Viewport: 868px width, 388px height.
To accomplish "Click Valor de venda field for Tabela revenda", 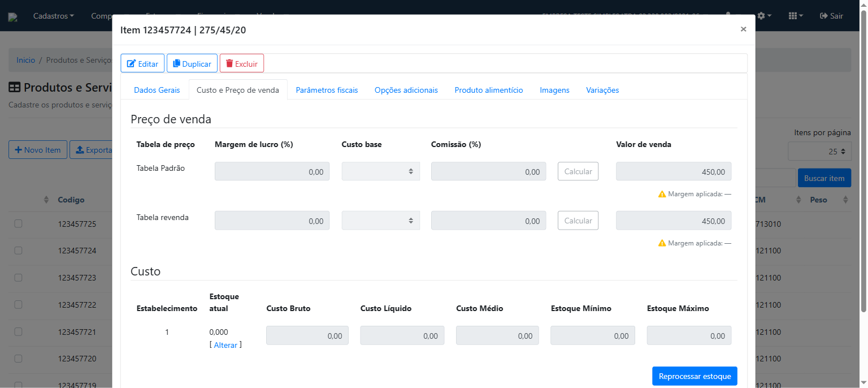I will (674, 221).
